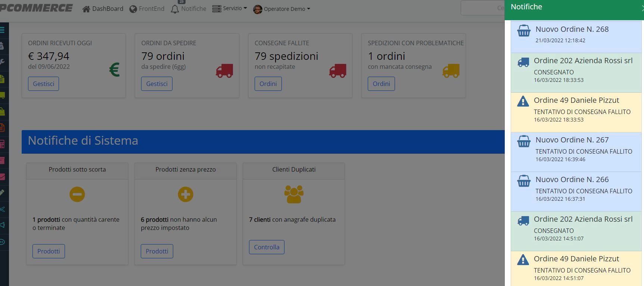Click the € 347,94 amount
The image size is (644, 286).
click(49, 56)
